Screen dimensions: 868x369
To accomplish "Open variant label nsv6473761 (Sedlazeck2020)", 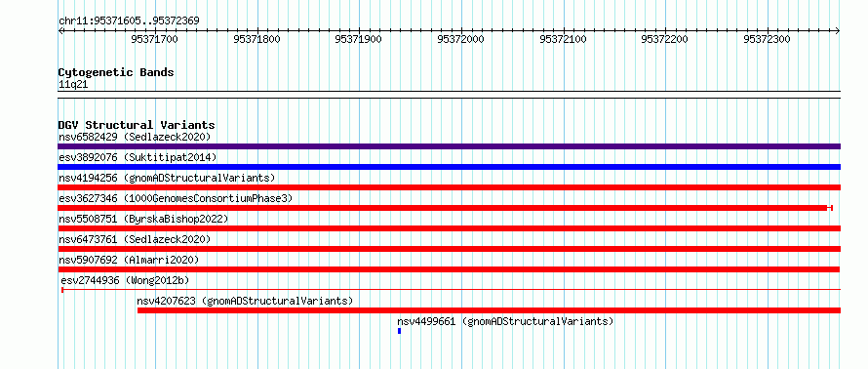I will 135,239.
